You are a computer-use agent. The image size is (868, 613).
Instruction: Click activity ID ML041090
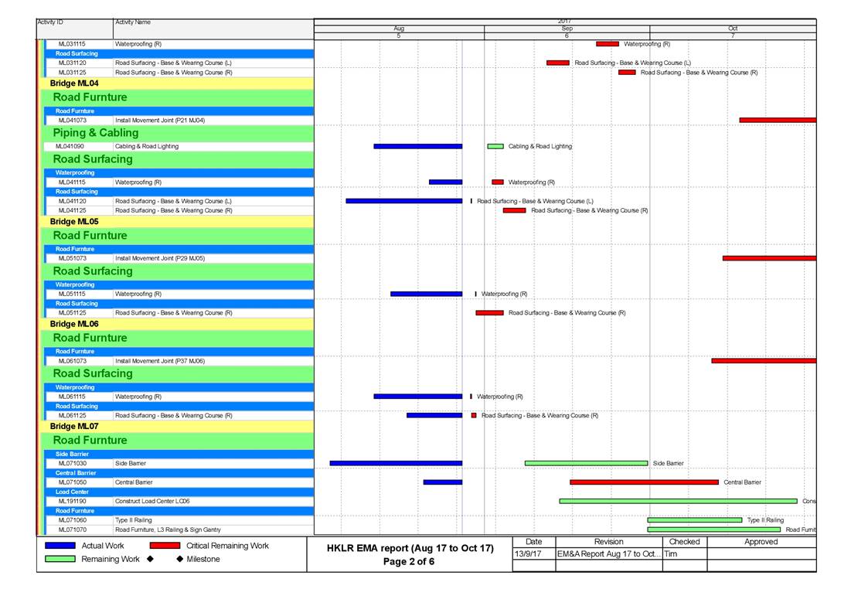point(70,146)
